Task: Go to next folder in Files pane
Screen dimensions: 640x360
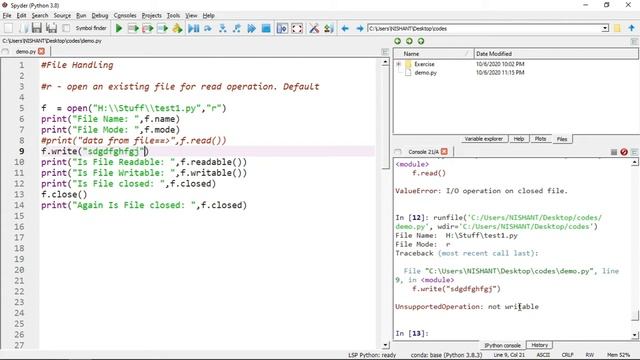Action: pyautogui.click(x=409, y=41)
